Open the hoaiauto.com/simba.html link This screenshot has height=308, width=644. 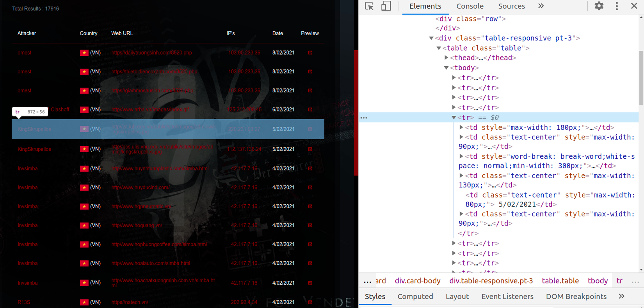point(151,263)
